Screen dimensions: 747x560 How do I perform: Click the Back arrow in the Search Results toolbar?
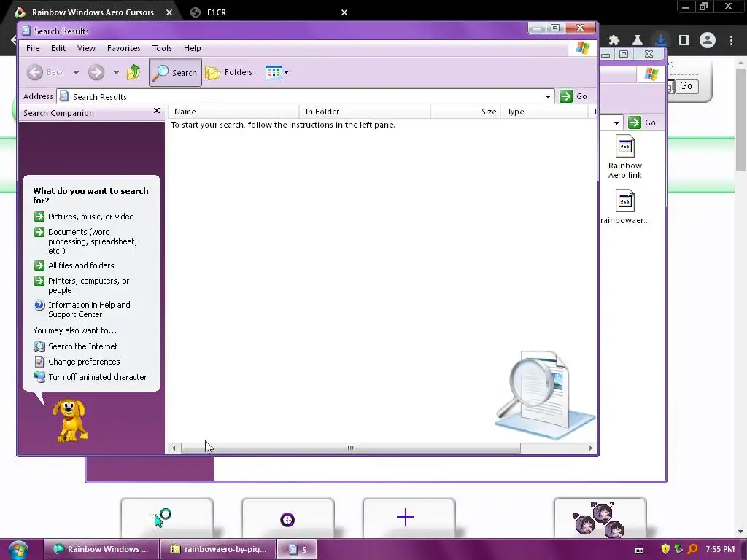[x=35, y=72]
